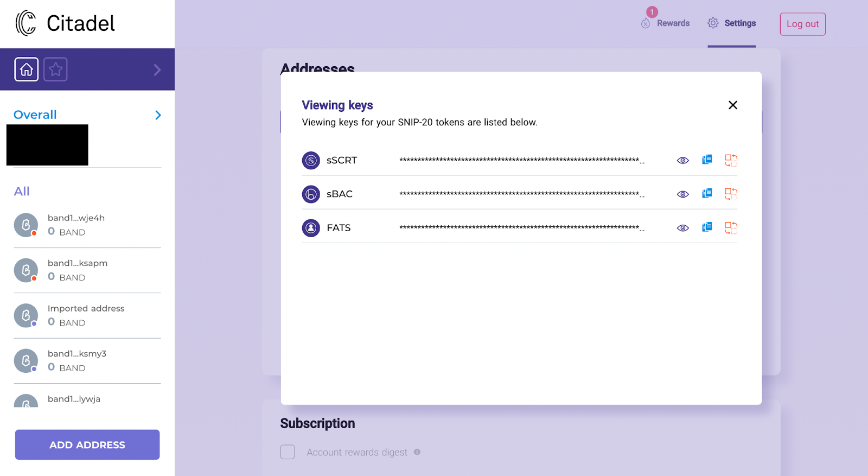The image size is (868, 476).
Task: Expand the Overall section chevron
Action: point(158,115)
